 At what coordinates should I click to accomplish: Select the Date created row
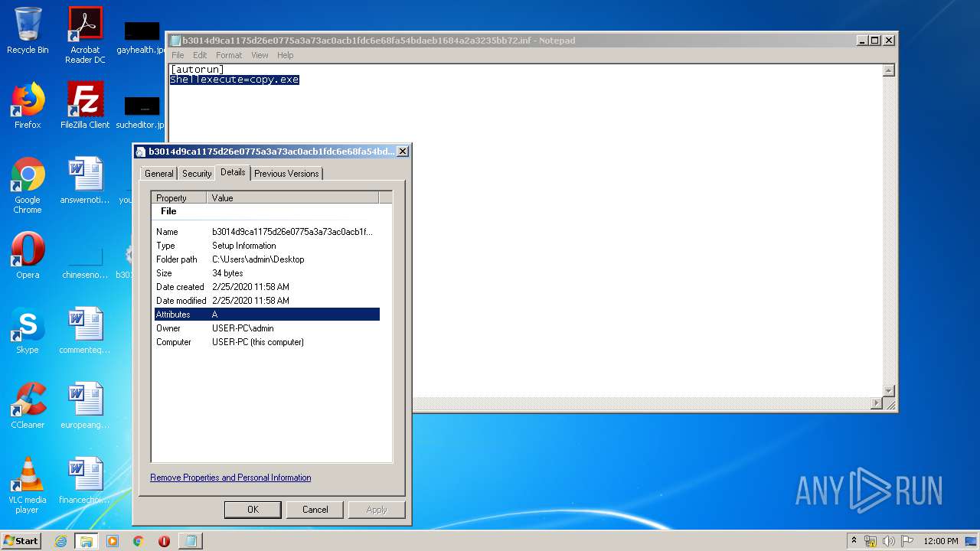point(267,287)
